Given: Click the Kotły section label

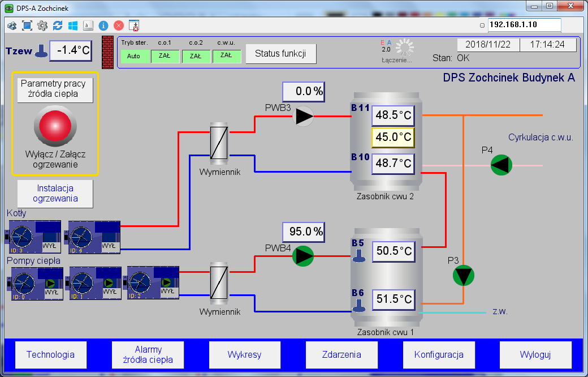Looking at the screenshot, I should point(16,213).
